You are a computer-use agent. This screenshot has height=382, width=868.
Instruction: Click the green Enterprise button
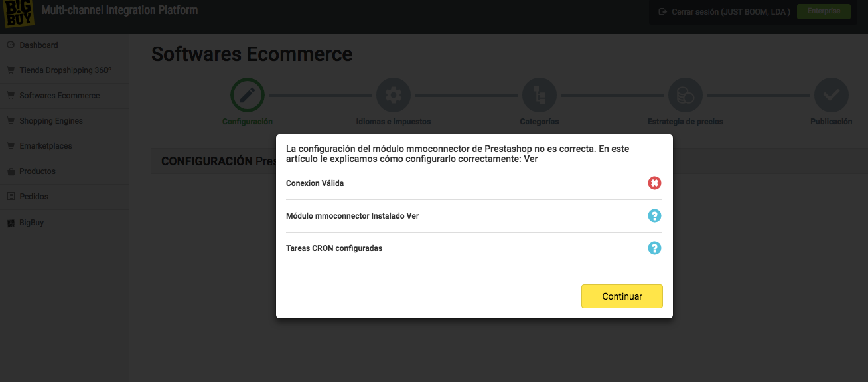tap(824, 11)
